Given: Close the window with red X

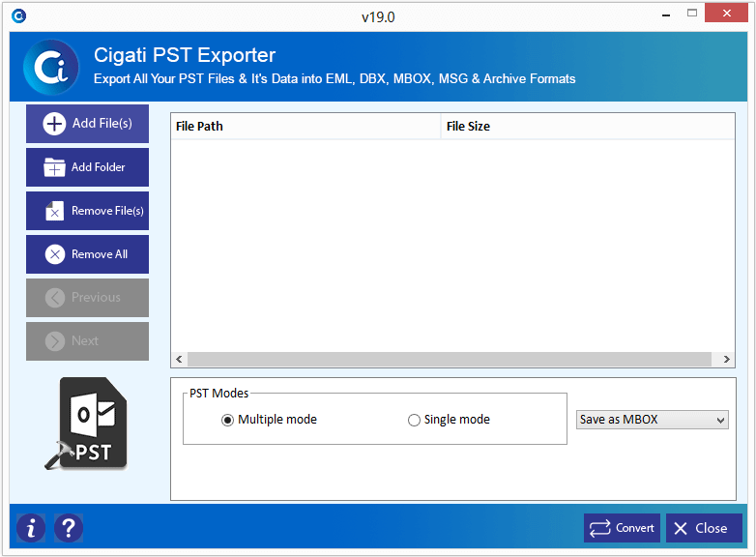Looking at the screenshot, I should coord(726,13).
